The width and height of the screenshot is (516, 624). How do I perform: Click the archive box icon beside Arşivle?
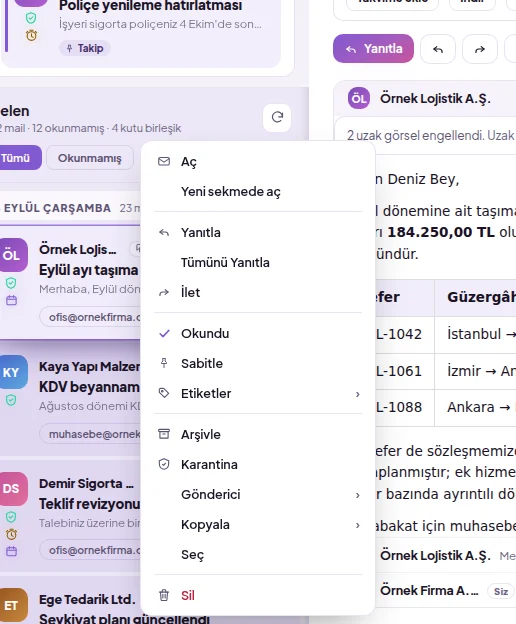(164, 434)
